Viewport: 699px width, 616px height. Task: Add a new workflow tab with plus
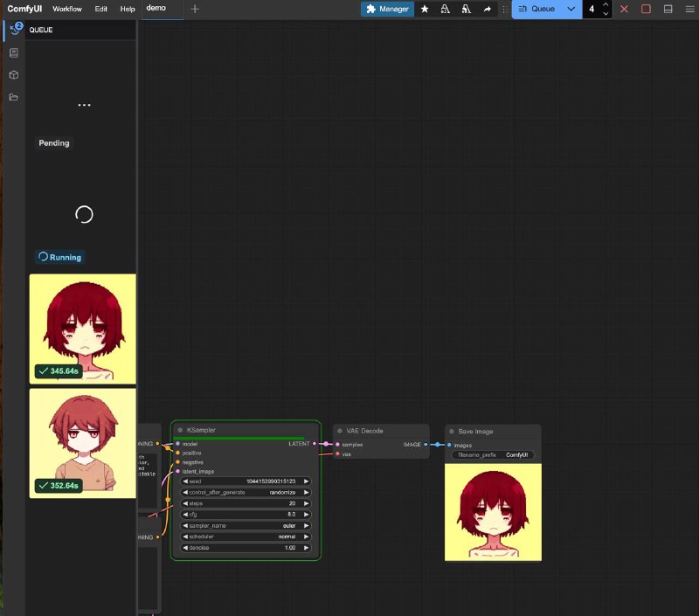pos(195,9)
